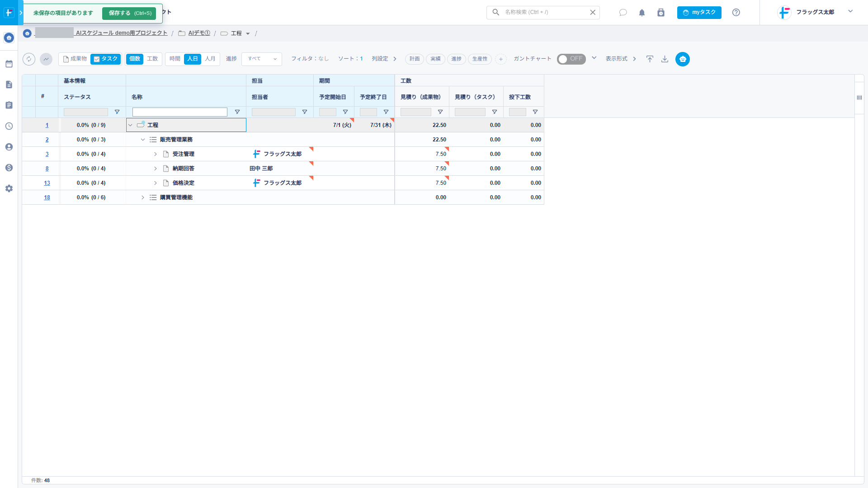
Task: Select the 実績 view tab
Action: [435, 59]
